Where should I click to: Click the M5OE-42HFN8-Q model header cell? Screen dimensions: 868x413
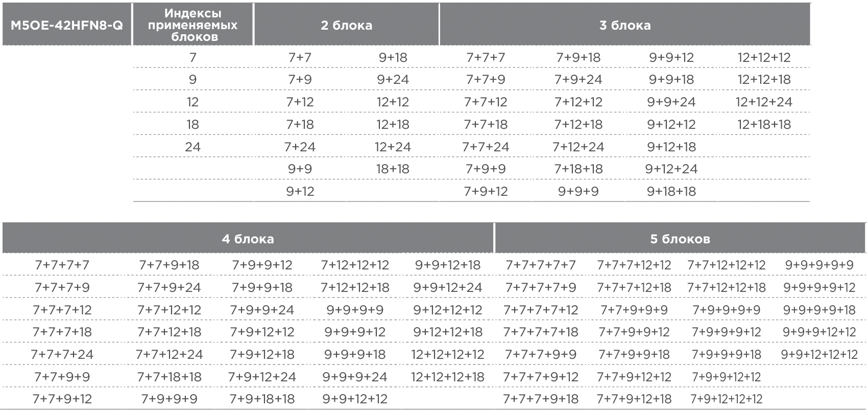point(67,25)
